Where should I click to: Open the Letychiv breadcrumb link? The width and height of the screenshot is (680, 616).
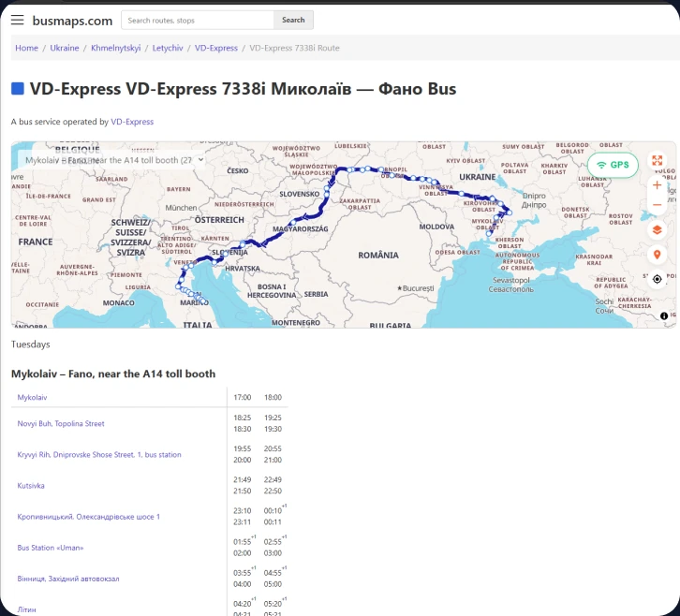(168, 48)
